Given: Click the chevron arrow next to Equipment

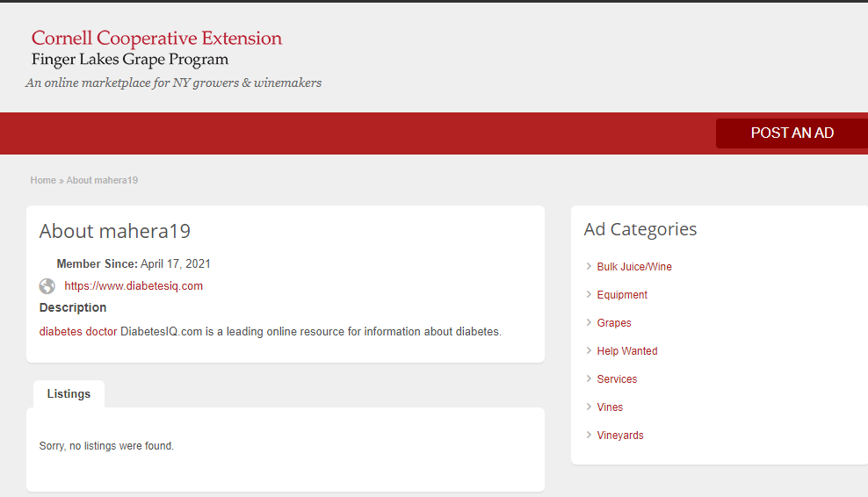Looking at the screenshot, I should [x=589, y=294].
